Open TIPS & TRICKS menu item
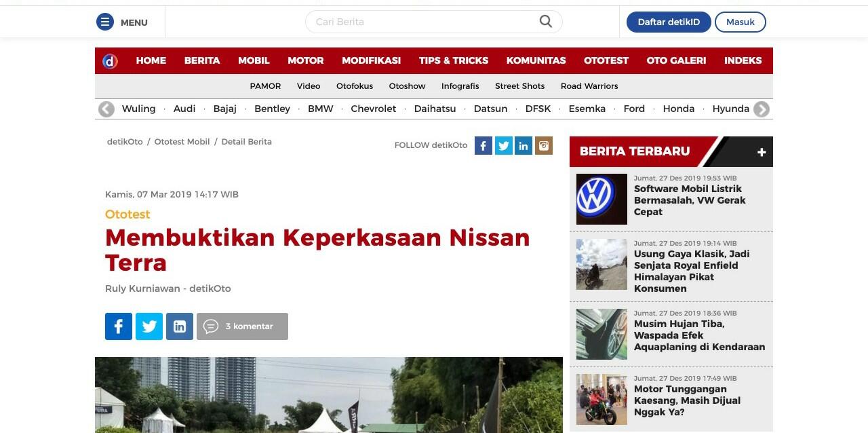The height and width of the screenshot is (433, 868). (x=454, y=60)
